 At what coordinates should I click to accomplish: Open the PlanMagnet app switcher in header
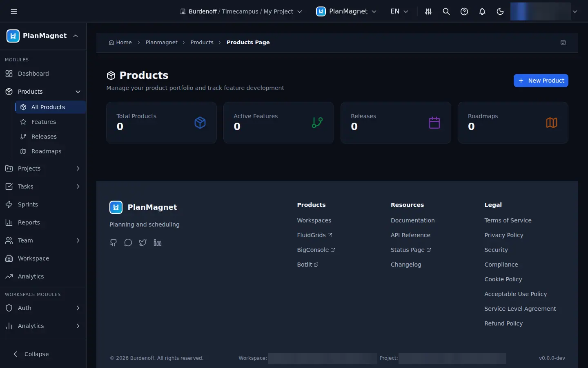[346, 11]
